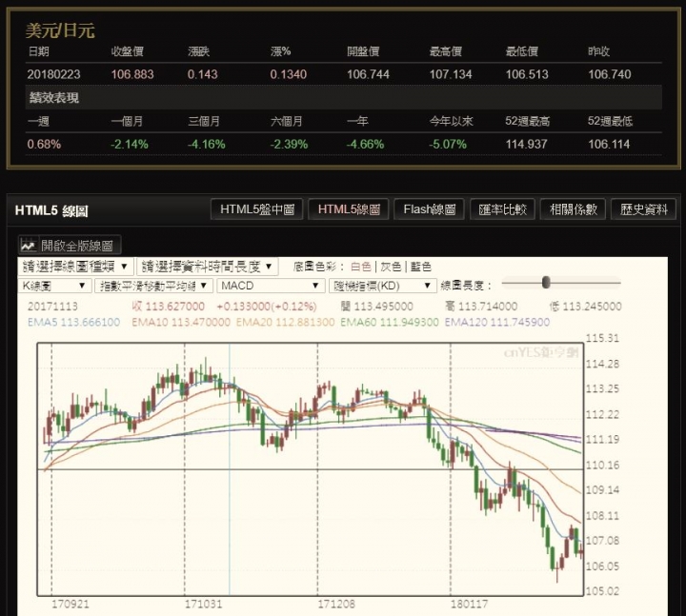Open the 請選擇資料時間長度 dropdown
Viewport: 686px width, 616px height.
tap(208, 267)
